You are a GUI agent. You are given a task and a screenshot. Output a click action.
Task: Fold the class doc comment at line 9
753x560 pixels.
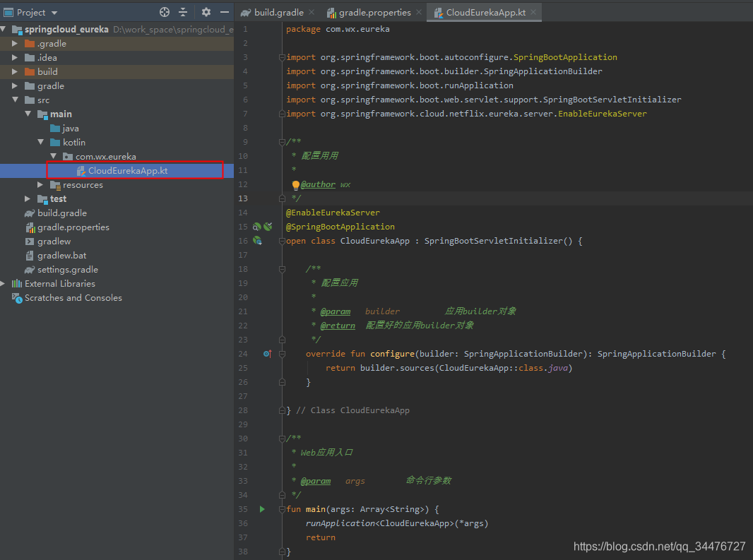coord(282,142)
